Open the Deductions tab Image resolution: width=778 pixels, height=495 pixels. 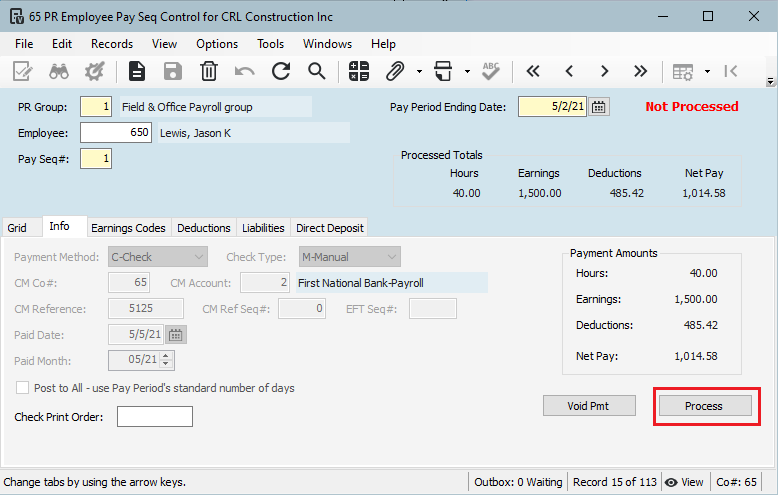pyautogui.click(x=204, y=228)
